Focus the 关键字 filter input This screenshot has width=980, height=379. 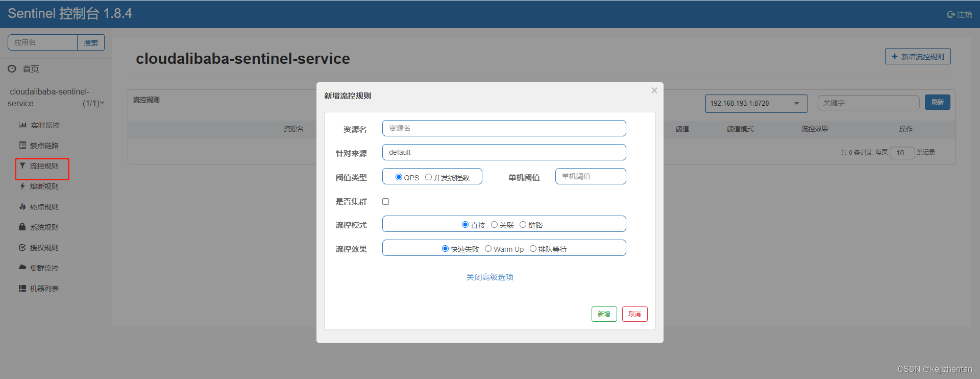point(869,103)
